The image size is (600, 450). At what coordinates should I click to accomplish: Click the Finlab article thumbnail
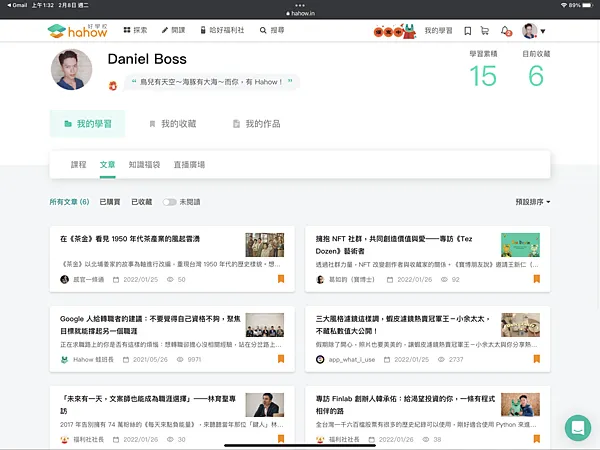(520, 405)
